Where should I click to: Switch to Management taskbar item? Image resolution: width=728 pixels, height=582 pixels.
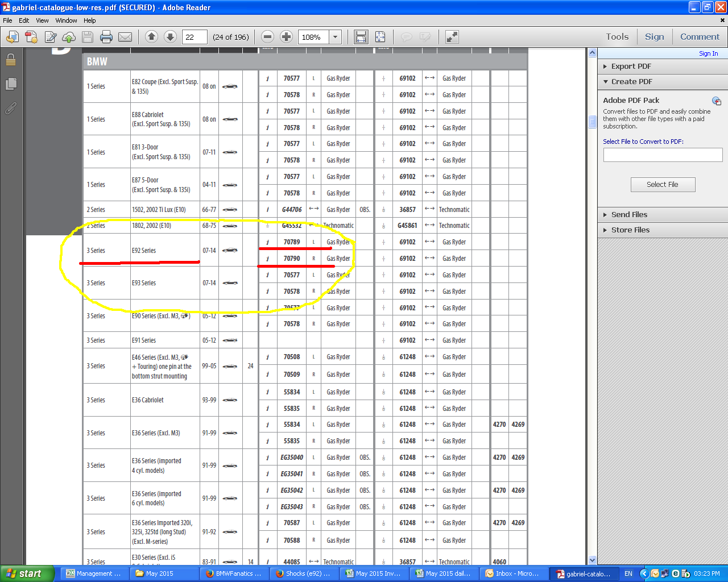(x=94, y=573)
